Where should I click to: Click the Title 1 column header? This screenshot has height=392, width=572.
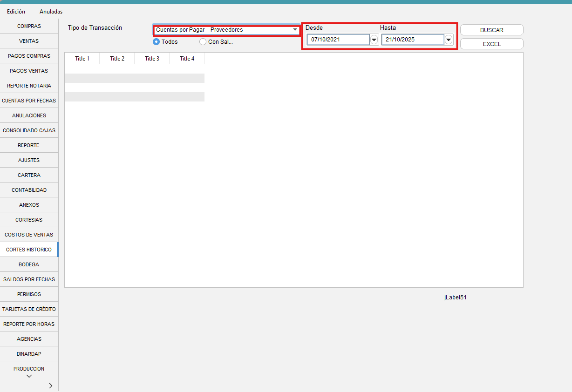(x=82, y=59)
